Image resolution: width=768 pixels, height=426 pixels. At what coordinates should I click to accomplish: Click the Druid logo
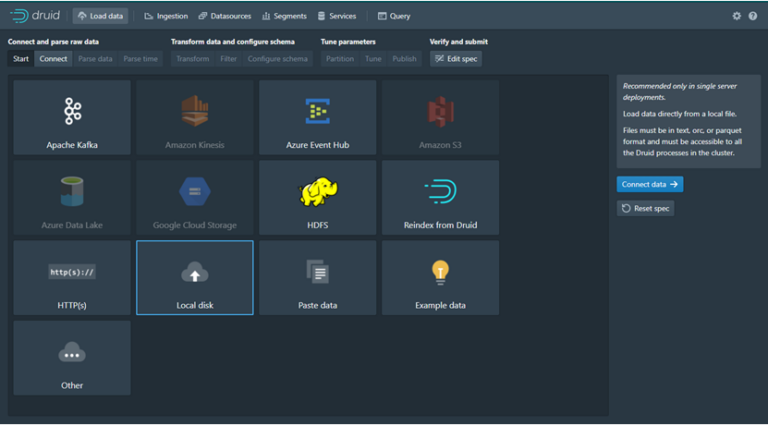click(x=36, y=16)
